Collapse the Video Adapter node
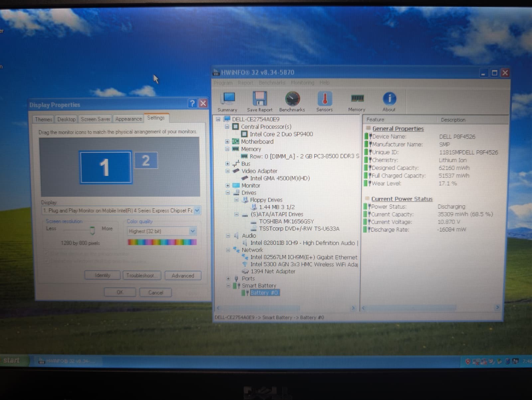Screen dimensions: 532x400 [228, 171]
